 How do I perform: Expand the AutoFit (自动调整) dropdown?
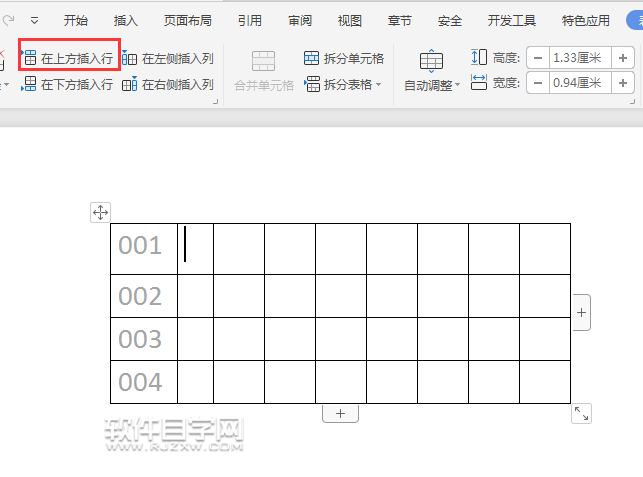[432, 85]
